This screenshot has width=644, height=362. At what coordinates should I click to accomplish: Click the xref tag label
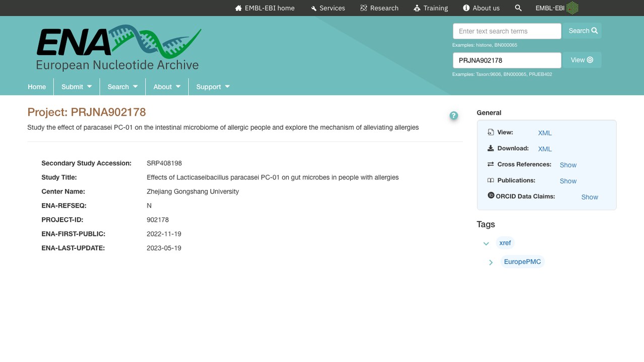pyautogui.click(x=505, y=243)
